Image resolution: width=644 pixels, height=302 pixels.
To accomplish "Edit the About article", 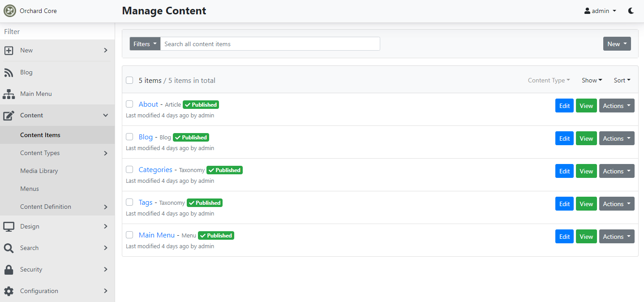I will click(x=564, y=106).
